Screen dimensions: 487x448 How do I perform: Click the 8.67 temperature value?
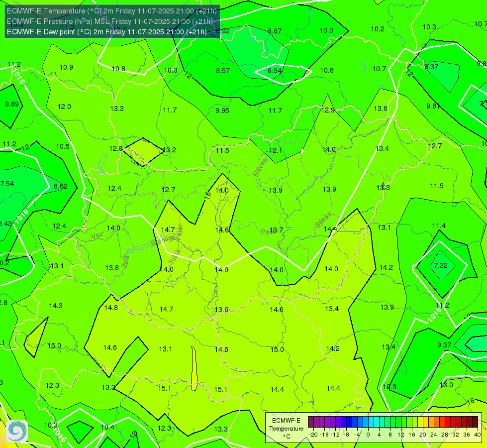(275, 31)
